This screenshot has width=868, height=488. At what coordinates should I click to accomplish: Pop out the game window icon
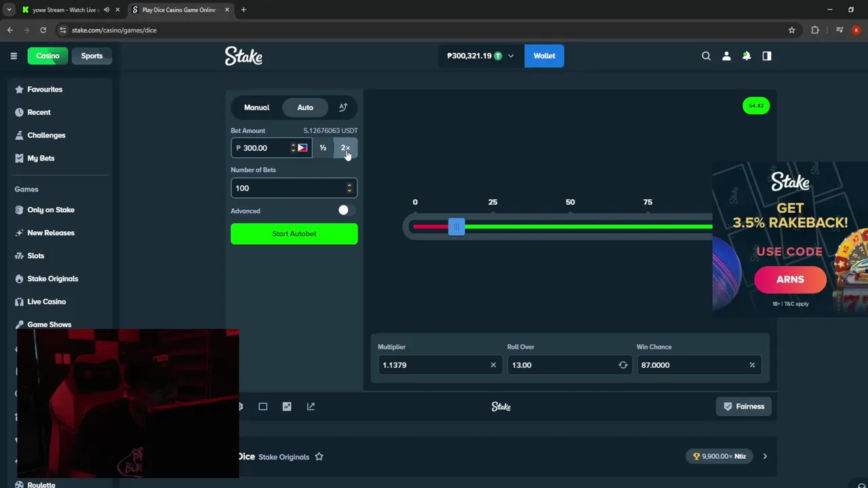(311, 406)
